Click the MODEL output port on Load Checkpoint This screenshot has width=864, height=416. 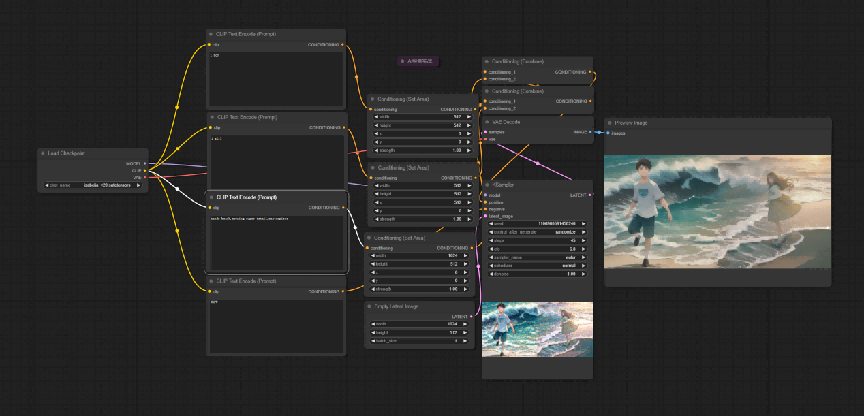click(x=144, y=164)
